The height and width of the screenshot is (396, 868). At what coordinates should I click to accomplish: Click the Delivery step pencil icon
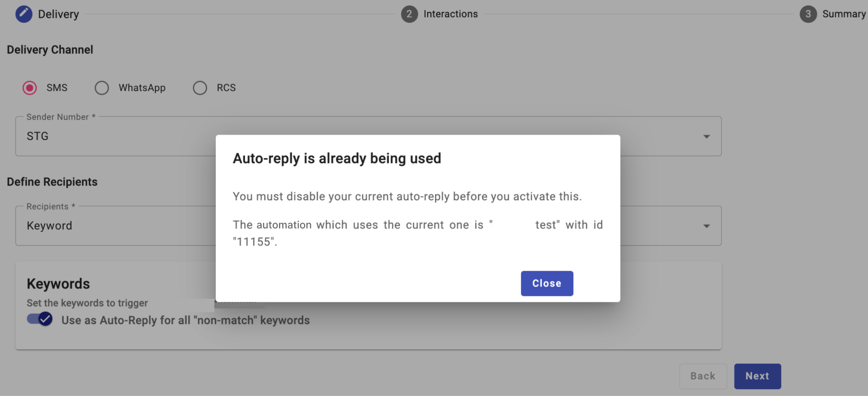24,14
